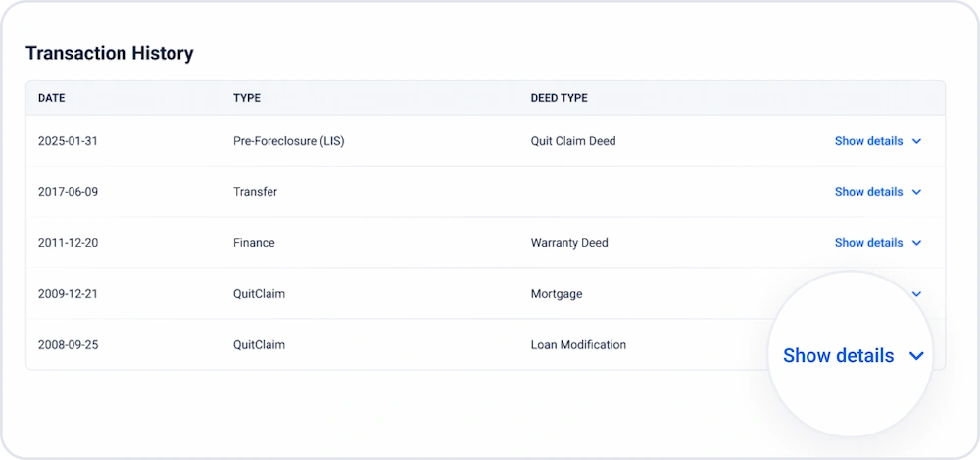Sort by the DATE column header

point(51,98)
